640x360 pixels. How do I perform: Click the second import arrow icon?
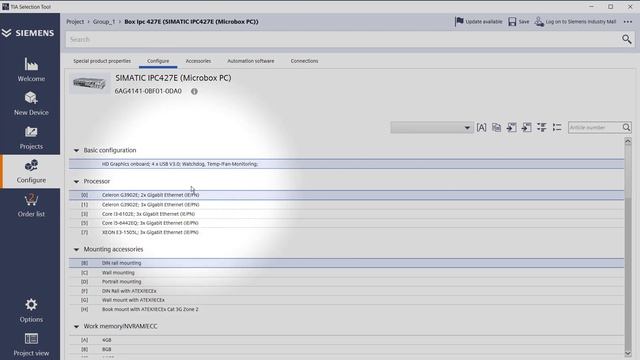pos(527,127)
